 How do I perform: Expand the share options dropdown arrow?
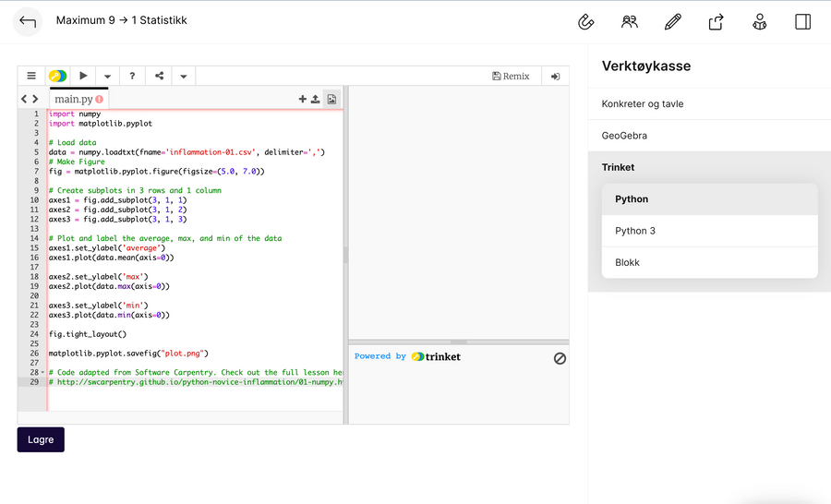tap(184, 77)
